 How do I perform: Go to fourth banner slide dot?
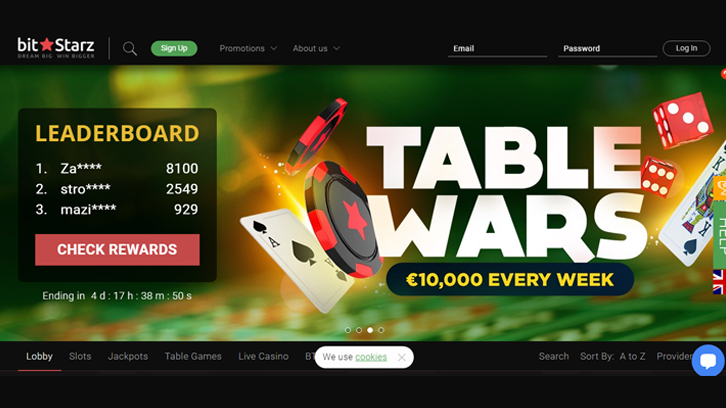coord(381,330)
